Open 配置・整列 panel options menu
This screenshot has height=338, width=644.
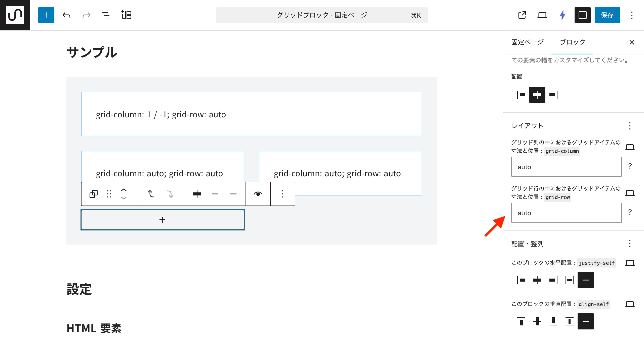click(x=630, y=244)
